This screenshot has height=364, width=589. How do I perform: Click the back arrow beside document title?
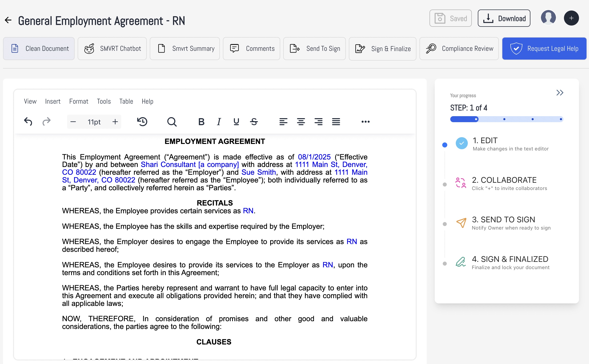click(8, 20)
